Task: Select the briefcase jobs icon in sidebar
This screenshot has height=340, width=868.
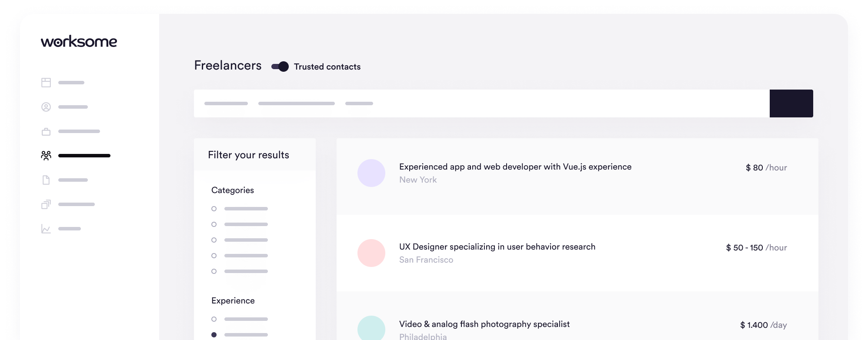Action: [46, 131]
